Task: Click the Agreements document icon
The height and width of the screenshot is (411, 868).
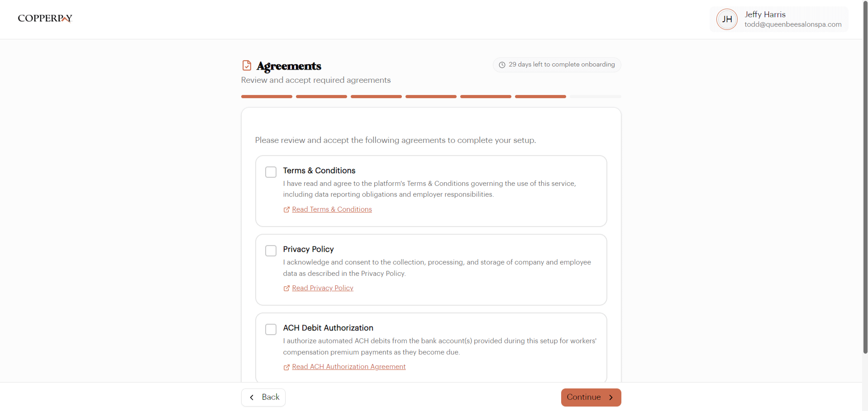Action: (247, 65)
